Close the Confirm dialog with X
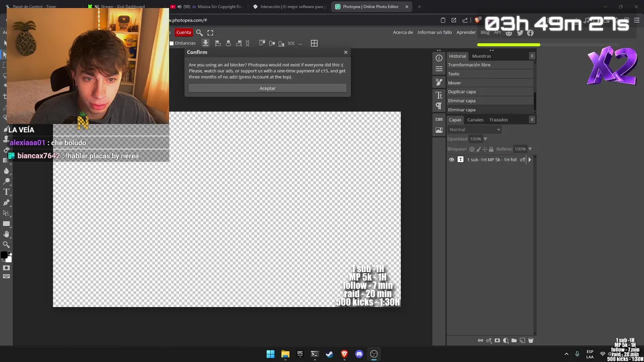 click(346, 52)
